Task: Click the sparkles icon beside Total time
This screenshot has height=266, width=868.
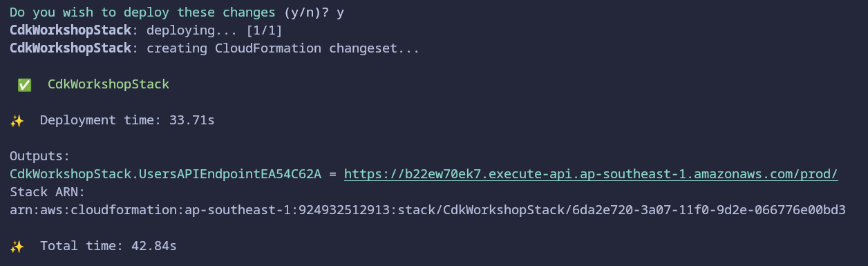Action: coord(17,245)
